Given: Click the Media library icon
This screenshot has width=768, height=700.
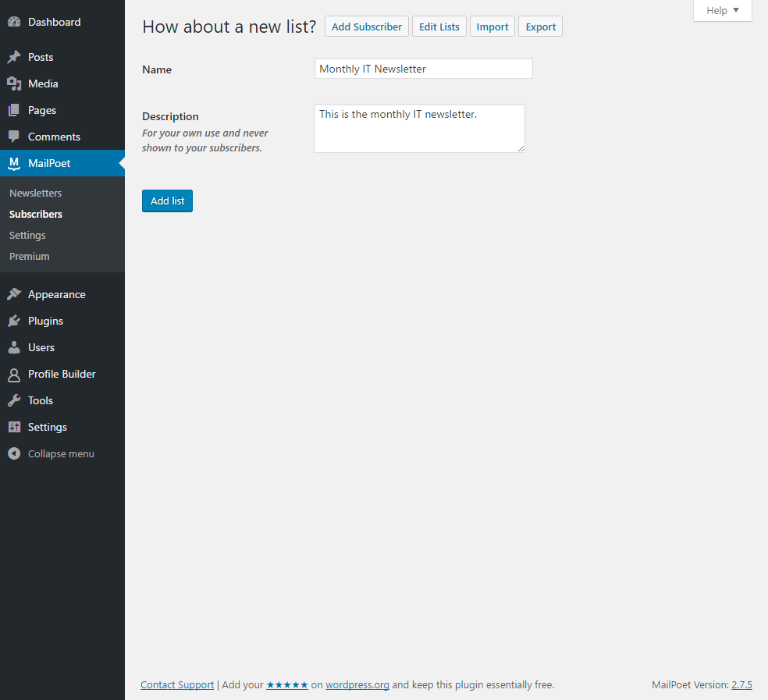Looking at the screenshot, I should point(14,84).
